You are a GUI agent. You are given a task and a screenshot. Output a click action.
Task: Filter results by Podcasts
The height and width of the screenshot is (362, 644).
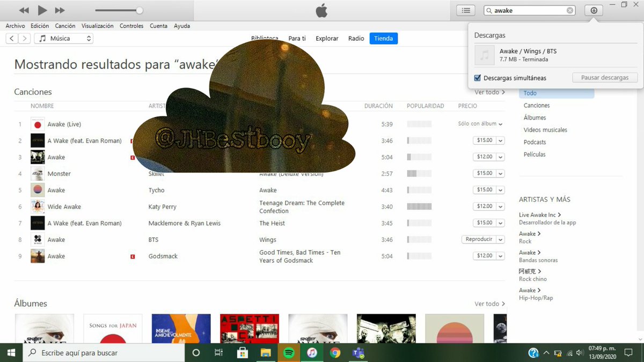pyautogui.click(x=535, y=143)
